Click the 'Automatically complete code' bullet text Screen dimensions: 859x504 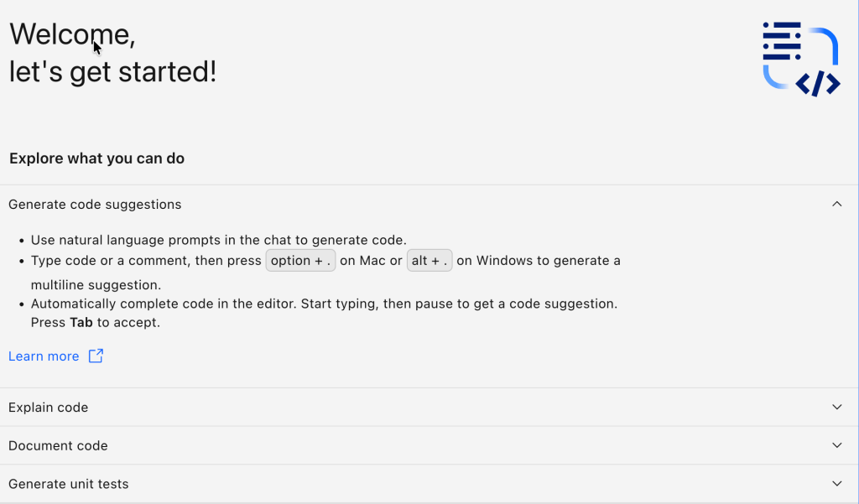324,304
